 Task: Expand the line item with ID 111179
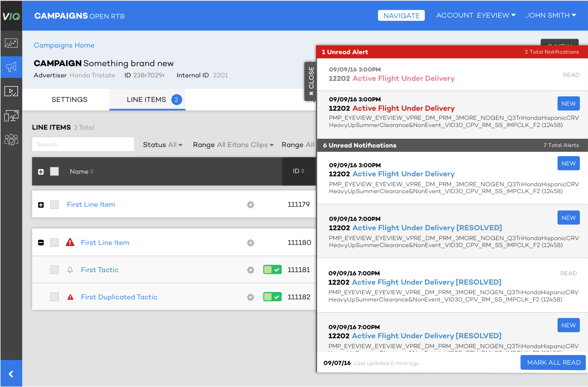41,205
